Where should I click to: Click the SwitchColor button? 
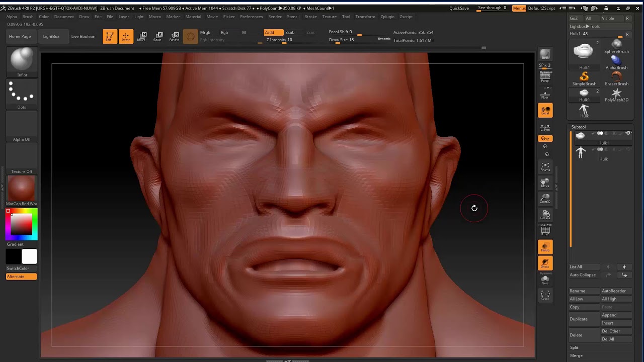[x=22, y=268]
